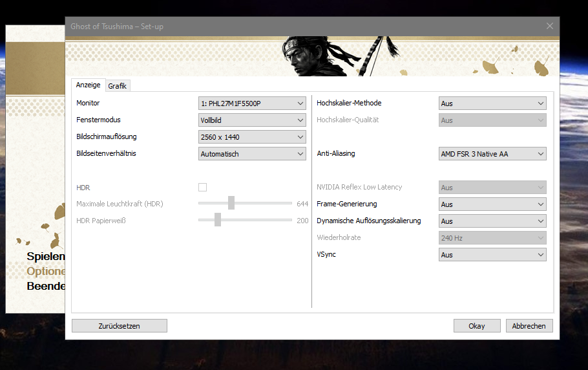588x370 pixels.
Task: Click the Bildschirmauflösung label
Action: pos(107,136)
